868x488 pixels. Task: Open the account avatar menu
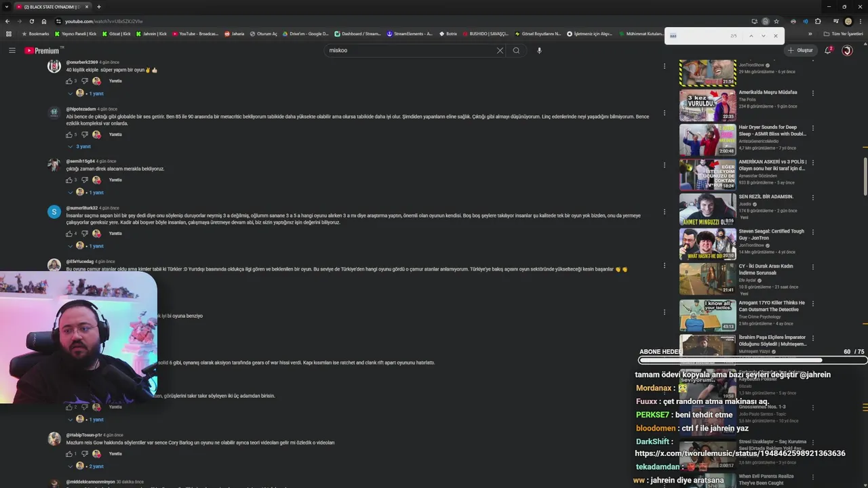tap(847, 50)
